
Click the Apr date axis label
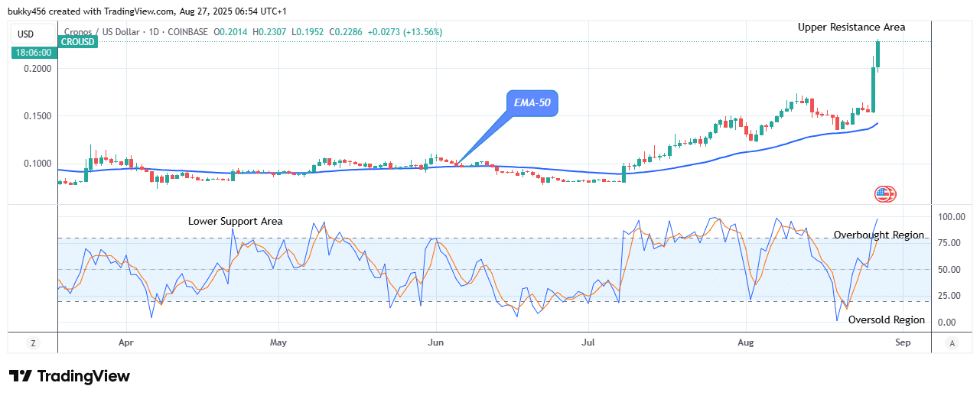pyautogui.click(x=126, y=342)
